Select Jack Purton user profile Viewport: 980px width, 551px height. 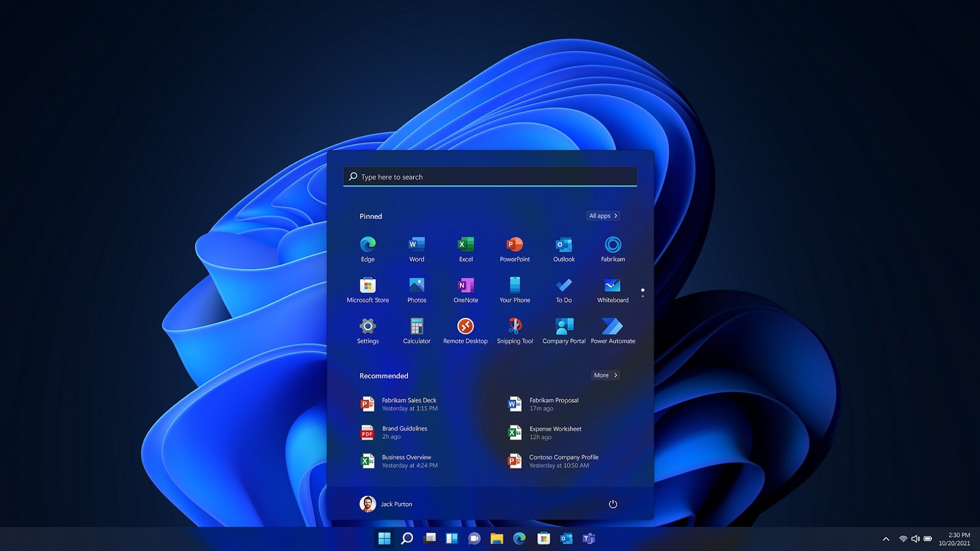tap(386, 504)
